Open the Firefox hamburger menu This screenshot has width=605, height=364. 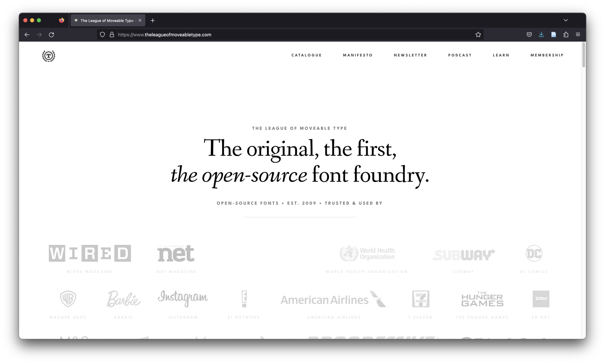point(578,35)
